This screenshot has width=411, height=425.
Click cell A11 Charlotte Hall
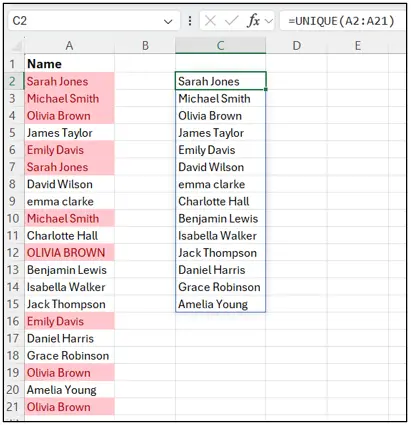(69, 235)
